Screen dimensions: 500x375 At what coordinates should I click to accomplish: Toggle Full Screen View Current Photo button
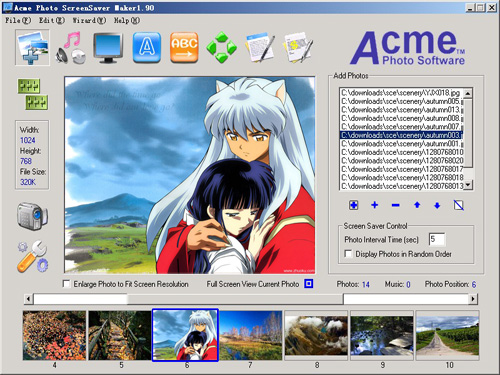coord(309,284)
